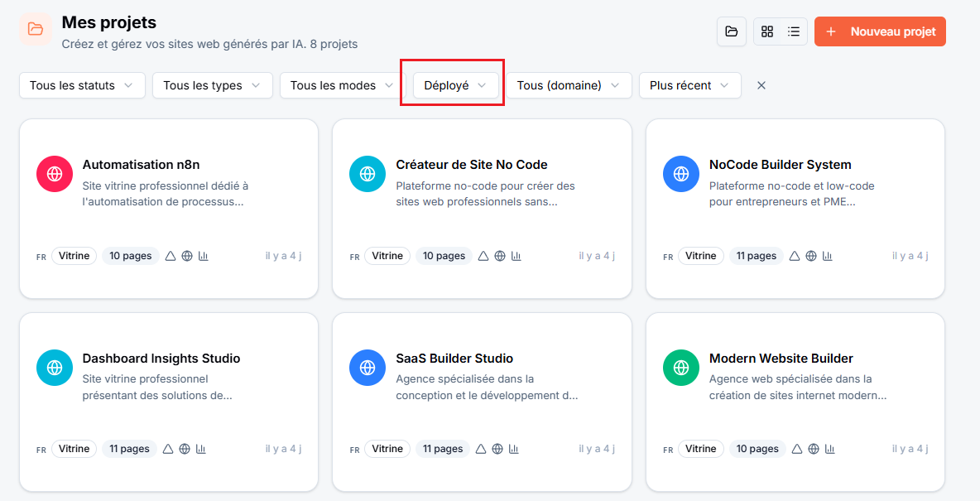Open the folder view button near Nouveau projet
The image size is (980, 501).
(x=731, y=31)
